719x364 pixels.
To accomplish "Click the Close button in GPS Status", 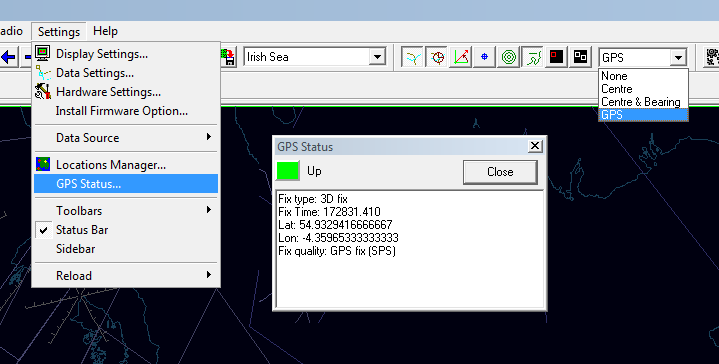I will click(x=500, y=172).
